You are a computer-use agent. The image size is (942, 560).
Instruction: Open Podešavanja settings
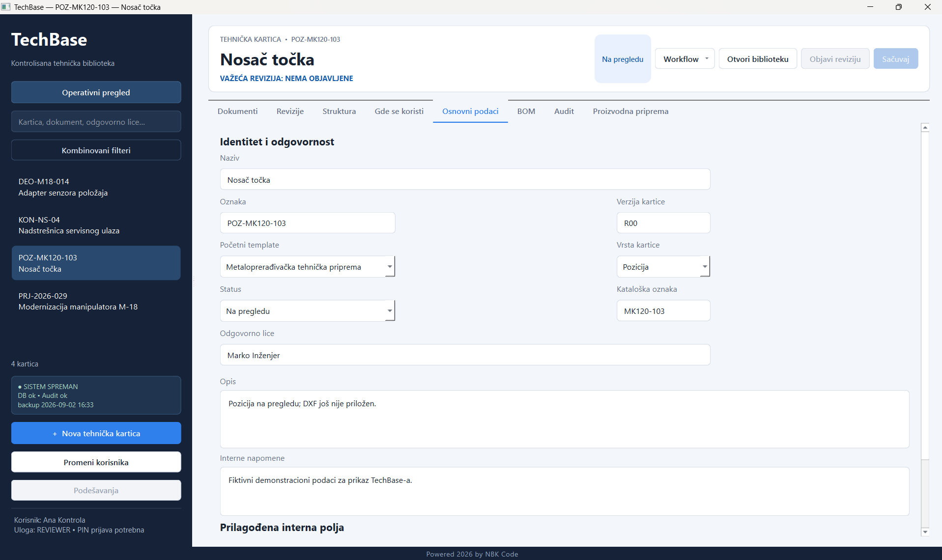[x=96, y=490]
